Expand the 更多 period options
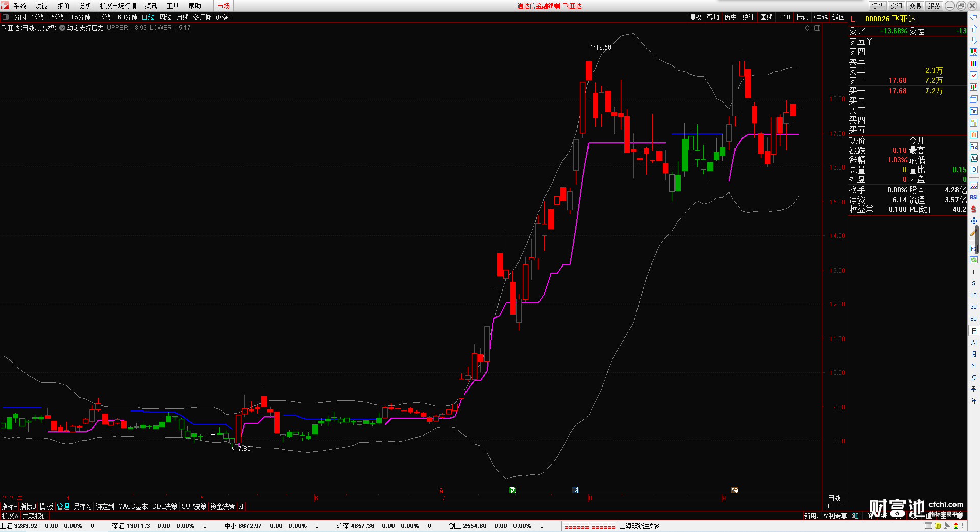The image size is (980, 532). 224,17
